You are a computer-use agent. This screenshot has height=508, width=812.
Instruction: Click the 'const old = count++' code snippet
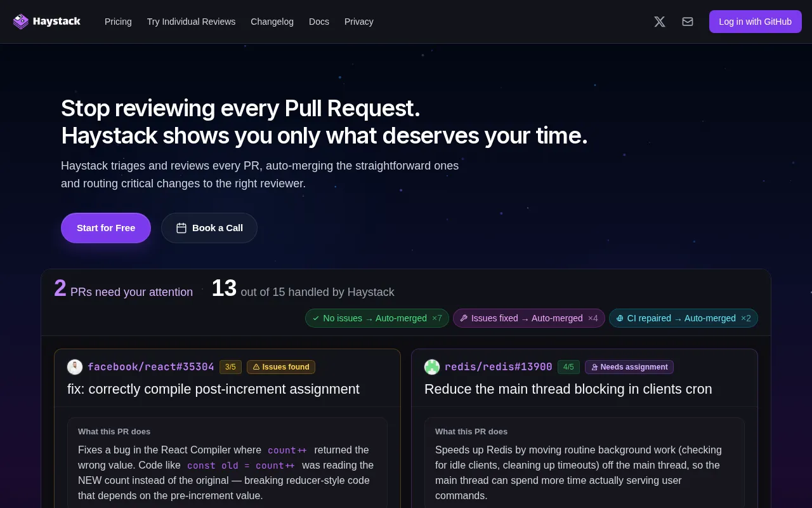click(x=241, y=465)
